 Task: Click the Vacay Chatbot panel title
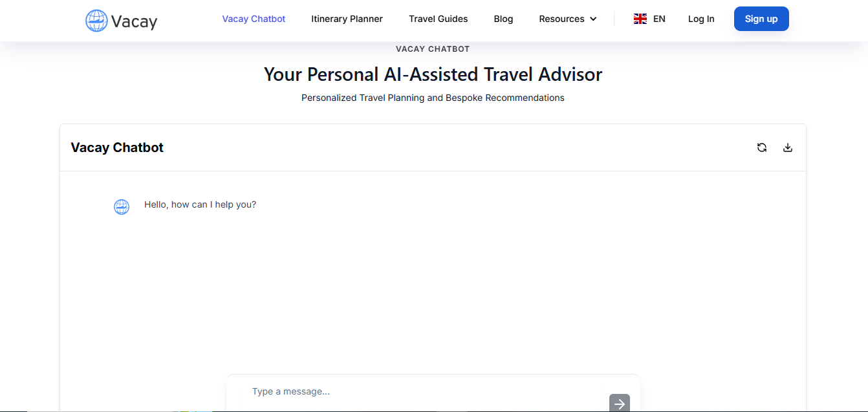[x=117, y=147]
